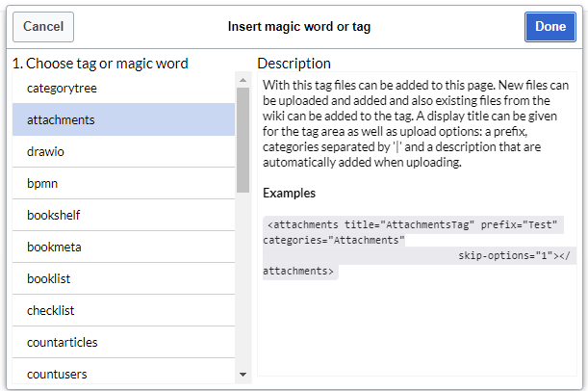Image resolution: width=588 pixels, height=391 pixels.
Task: Choose the bookshelf tag
Action: pos(123,215)
